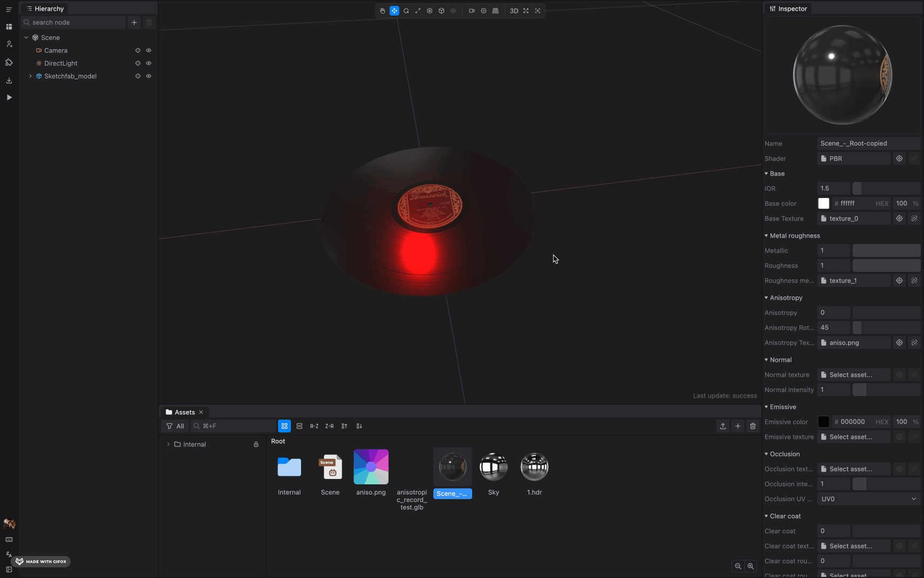The width and height of the screenshot is (924, 578).
Task: Locate texture_0 with the Base Texture target icon
Action: (x=899, y=218)
